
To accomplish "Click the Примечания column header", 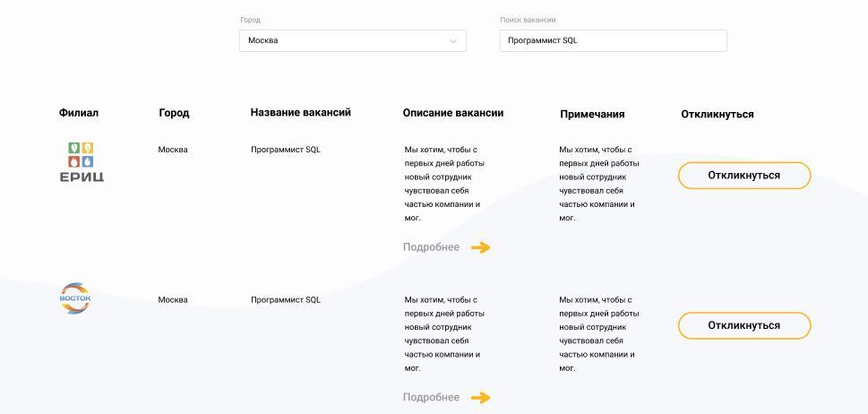I will pos(592,115).
